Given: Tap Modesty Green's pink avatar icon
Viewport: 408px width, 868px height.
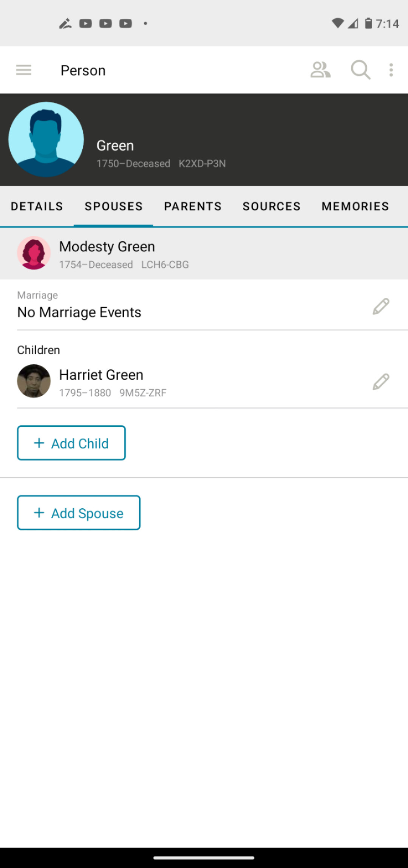Looking at the screenshot, I should pyautogui.click(x=34, y=253).
